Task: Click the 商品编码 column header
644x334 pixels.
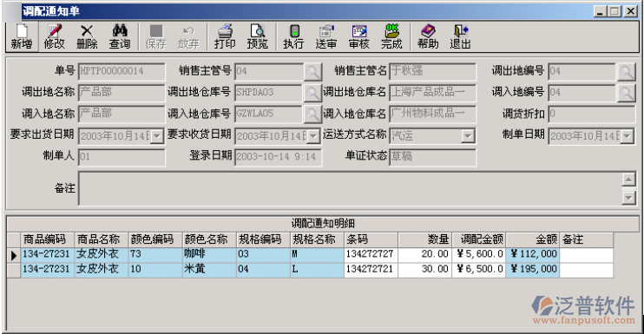Action: pyautogui.click(x=48, y=239)
